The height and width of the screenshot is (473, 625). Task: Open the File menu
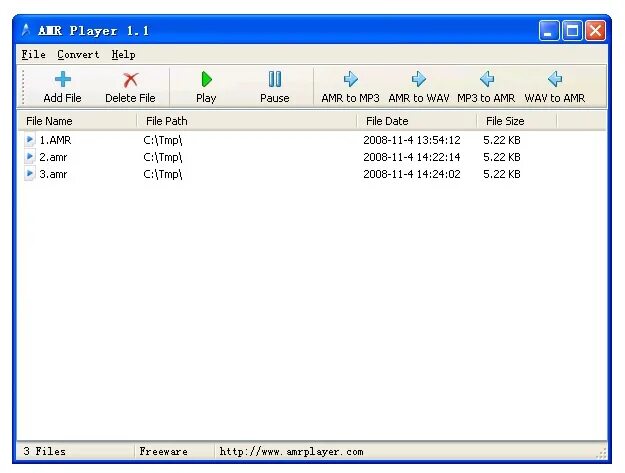click(33, 55)
